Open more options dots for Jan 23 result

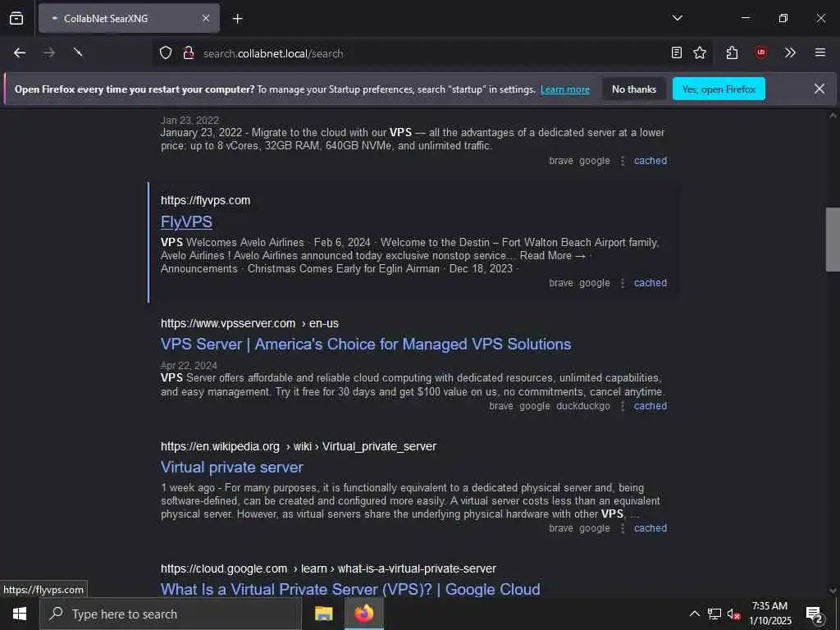tap(623, 161)
